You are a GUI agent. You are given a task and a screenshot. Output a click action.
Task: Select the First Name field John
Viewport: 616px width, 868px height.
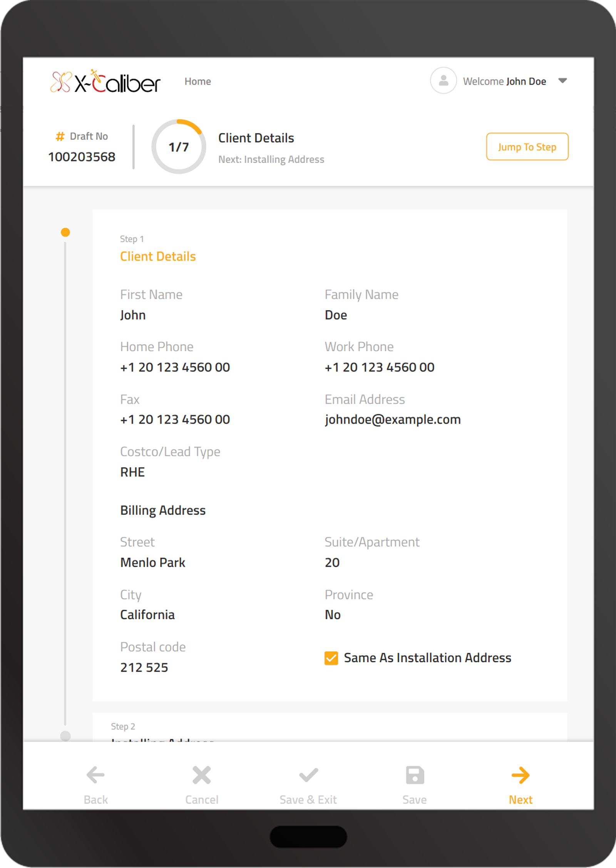(133, 315)
